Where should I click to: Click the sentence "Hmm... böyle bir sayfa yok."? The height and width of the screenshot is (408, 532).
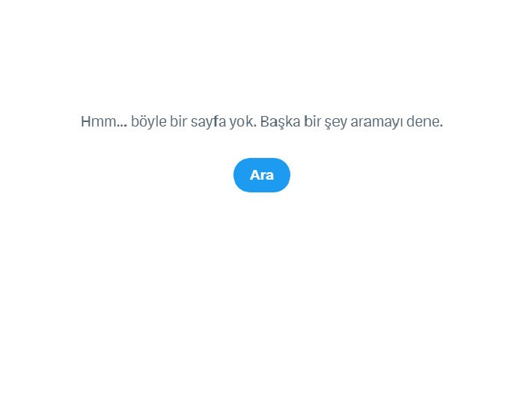pos(168,122)
